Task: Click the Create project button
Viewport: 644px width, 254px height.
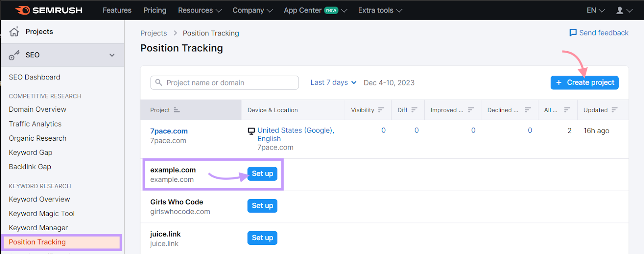Action: pos(584,82)
